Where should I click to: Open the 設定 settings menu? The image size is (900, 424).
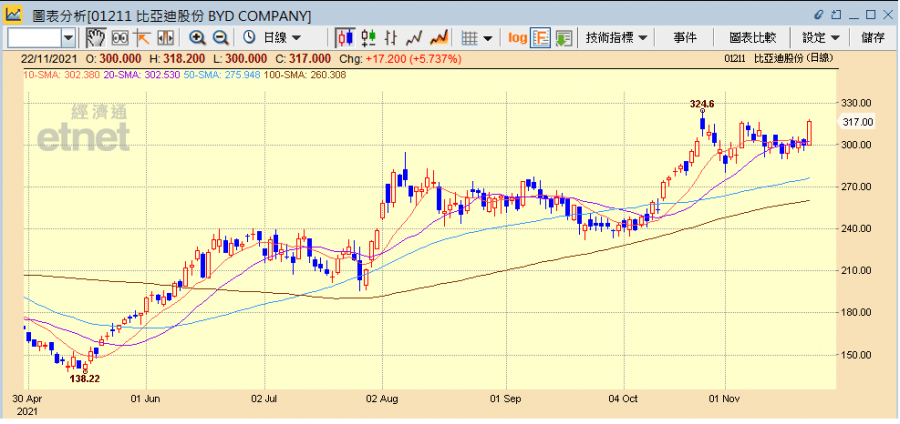(820, 37)
